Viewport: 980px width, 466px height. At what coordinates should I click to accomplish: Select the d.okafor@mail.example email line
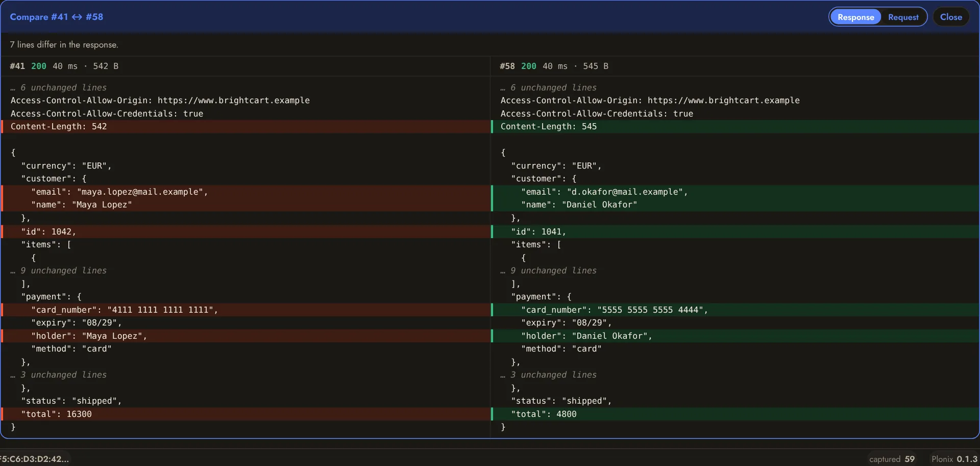tap(735, 192)
